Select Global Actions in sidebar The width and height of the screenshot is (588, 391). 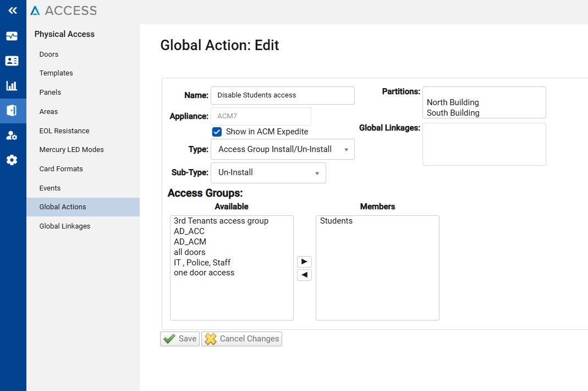click(83, 207)
